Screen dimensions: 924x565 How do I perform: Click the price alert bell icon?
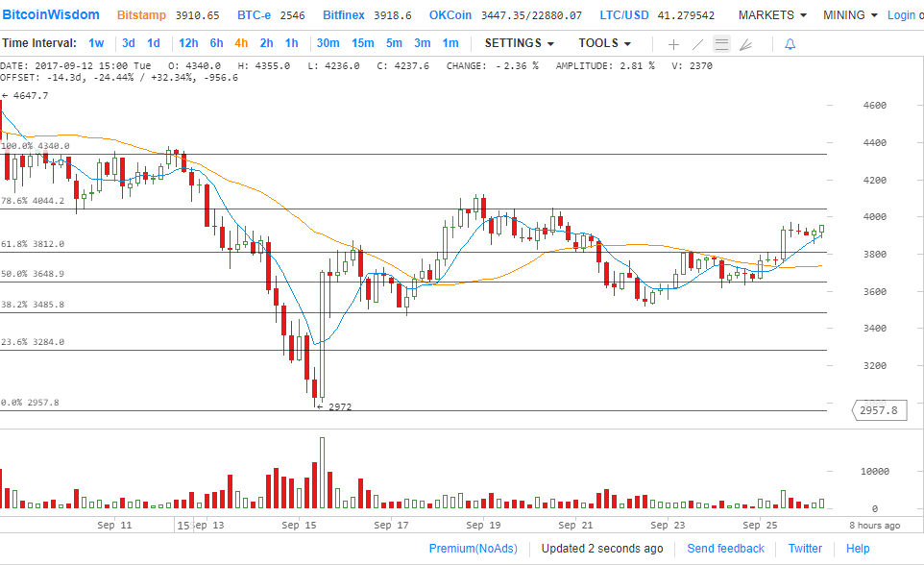coord(790,44)
